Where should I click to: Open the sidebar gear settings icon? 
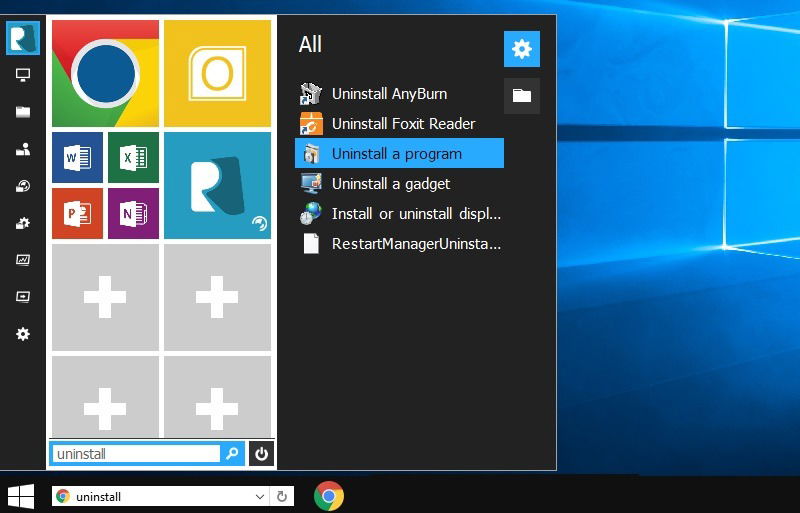(x=23, y=334)
